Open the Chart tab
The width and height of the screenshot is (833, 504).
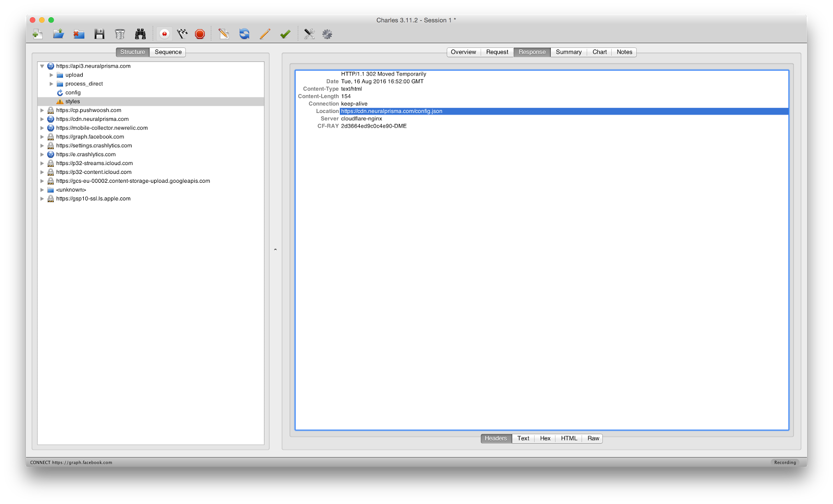600,52
